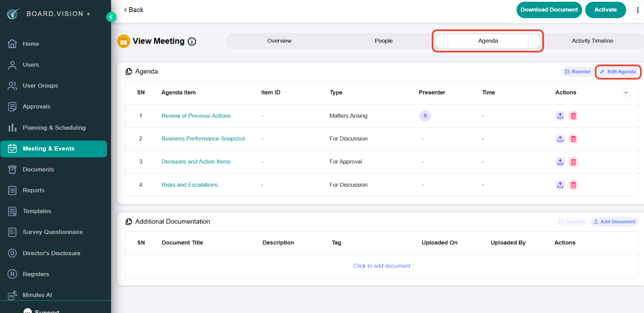Viewport: 644px width, 313px height.
Task: Click the Documents archive box icon
Action: point(12,169)
